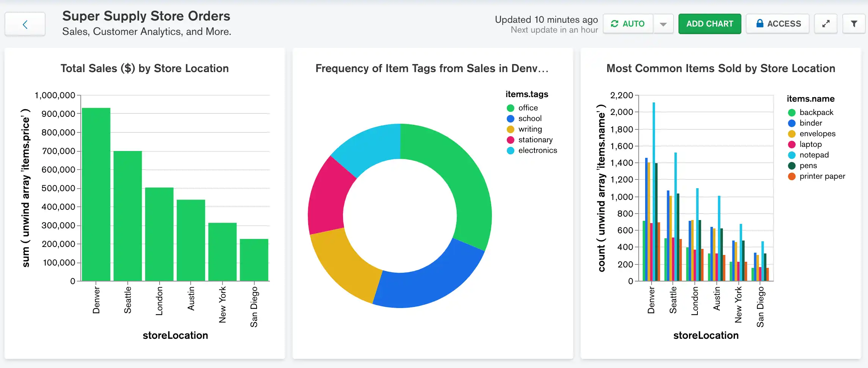Enter fullscreen with the expand arrows icon

(826, 24)
